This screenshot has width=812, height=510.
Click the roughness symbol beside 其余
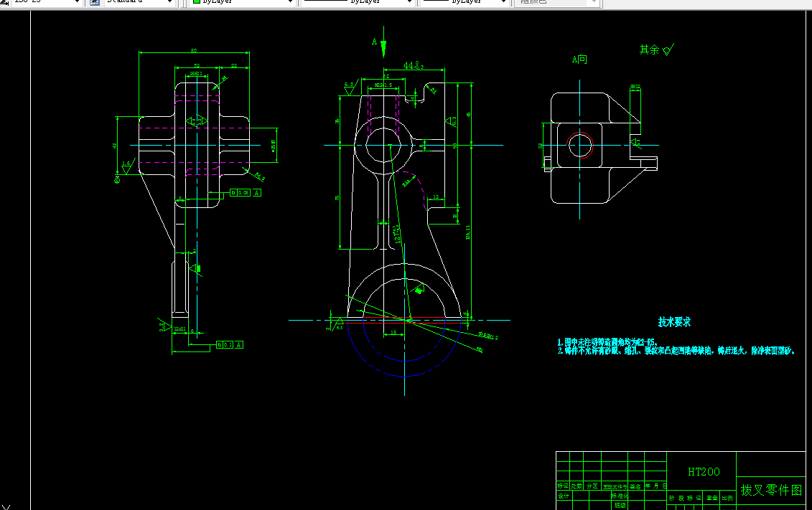668,49
